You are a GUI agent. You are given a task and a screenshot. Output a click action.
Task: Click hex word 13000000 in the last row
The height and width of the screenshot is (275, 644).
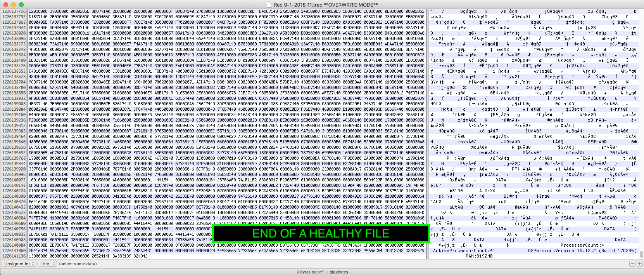point(38,256)
